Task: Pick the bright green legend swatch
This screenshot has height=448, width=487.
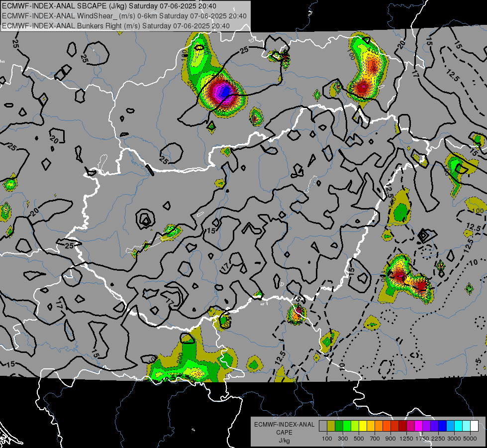Action: 347,426
